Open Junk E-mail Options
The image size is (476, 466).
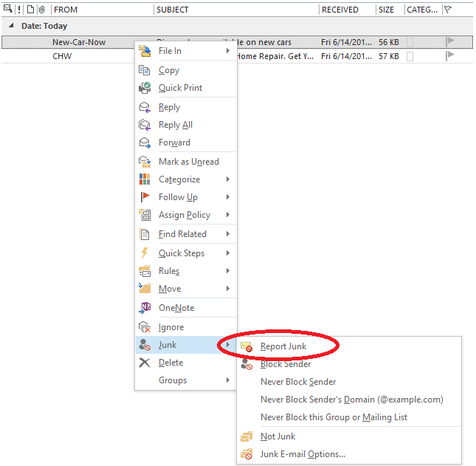click(x=303, y=454)
